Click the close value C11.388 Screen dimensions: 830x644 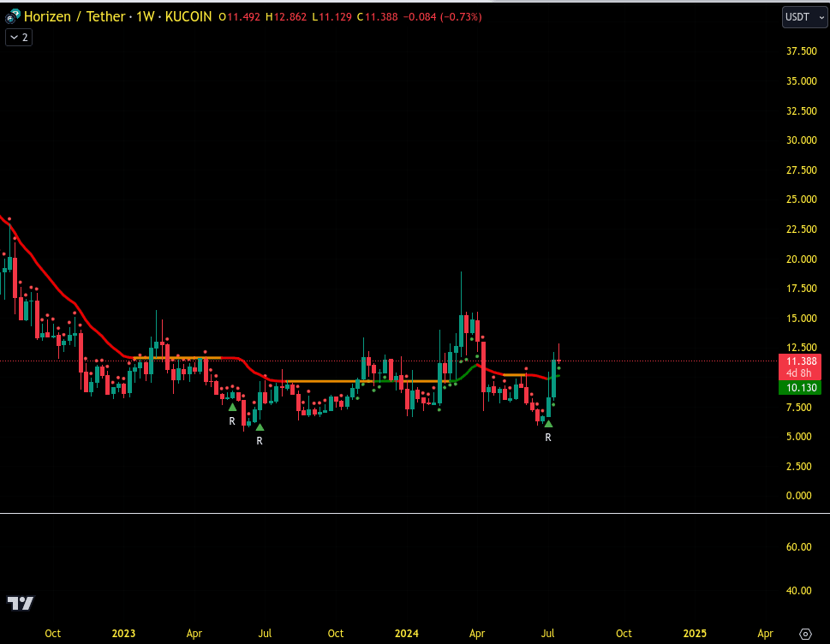click(378, 17)
